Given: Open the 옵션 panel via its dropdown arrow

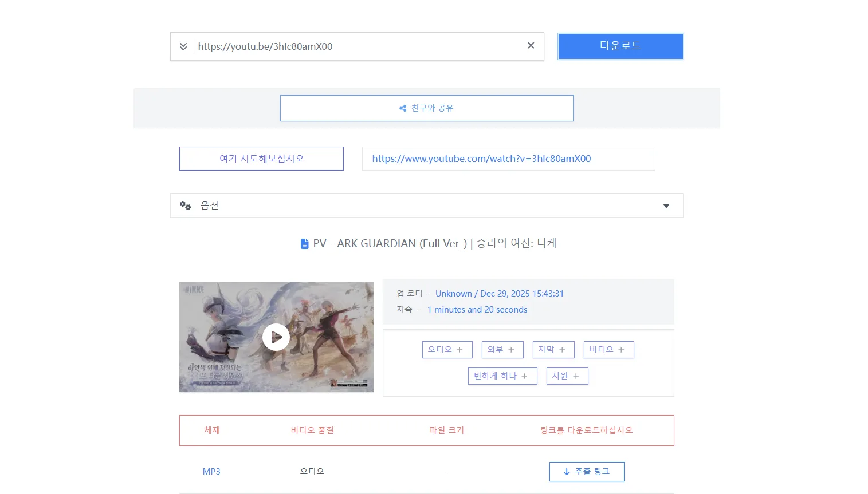Looking at the screenshot, I should point(666,205).
